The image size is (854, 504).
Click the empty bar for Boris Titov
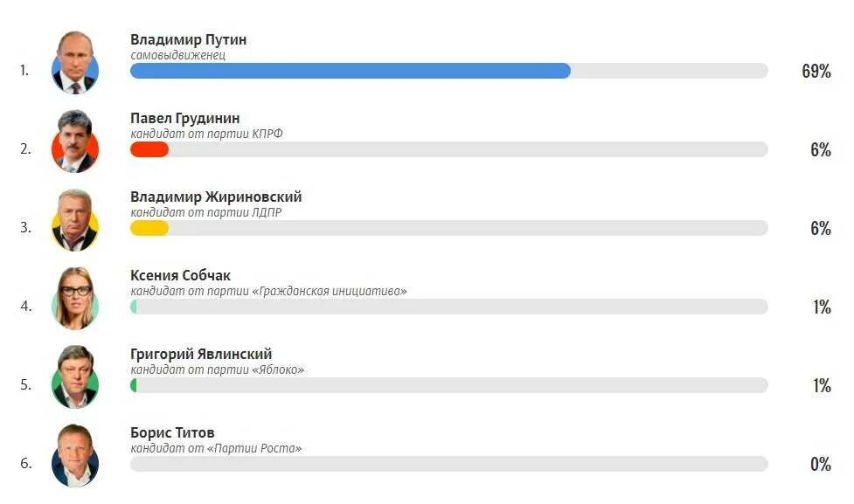pyautogui.click(x=448, y=464)
